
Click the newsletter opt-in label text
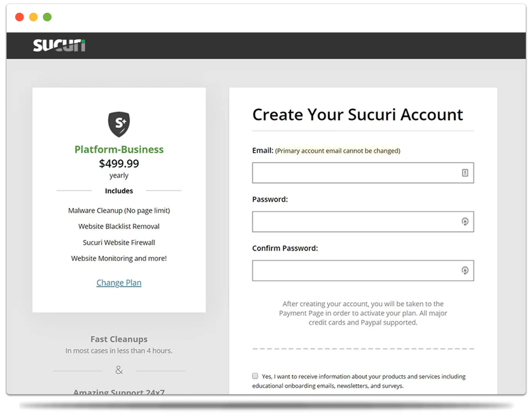pyautogui.click(x=362, y=381)
